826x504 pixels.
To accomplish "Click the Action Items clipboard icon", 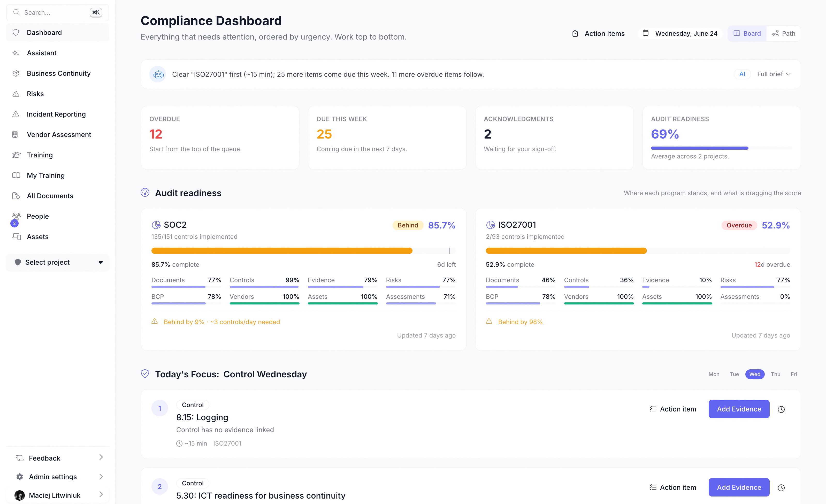I will [x=575, y=34].
